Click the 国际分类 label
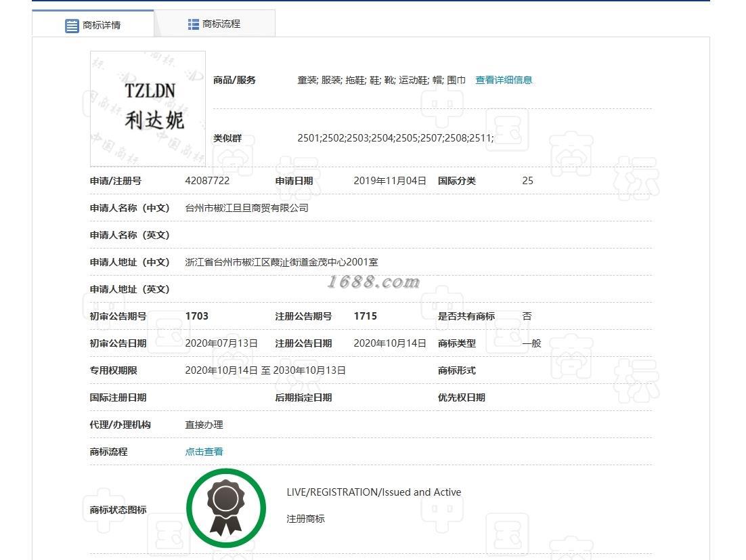This screenshot has height=560, width=746. (457, 181)
